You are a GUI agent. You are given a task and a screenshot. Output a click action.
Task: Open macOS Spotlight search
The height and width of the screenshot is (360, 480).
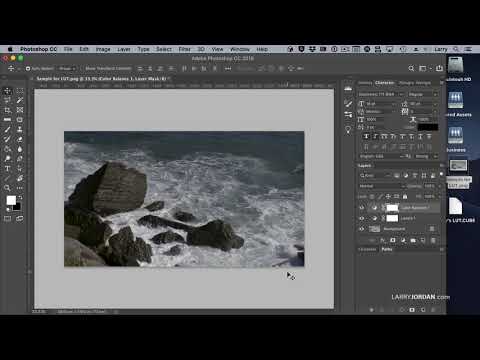(x=456, y=49)
